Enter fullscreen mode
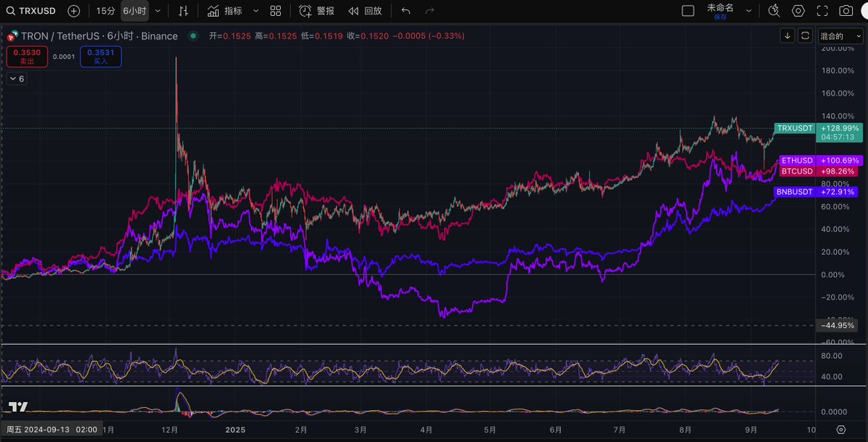This screenshot has height=442, width=868. pos(822,11)
